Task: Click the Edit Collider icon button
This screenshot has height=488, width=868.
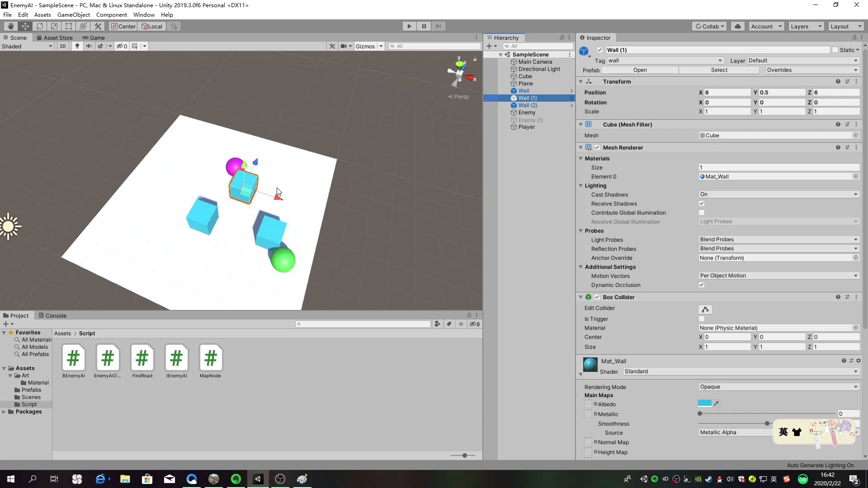Action: (705, 310)
